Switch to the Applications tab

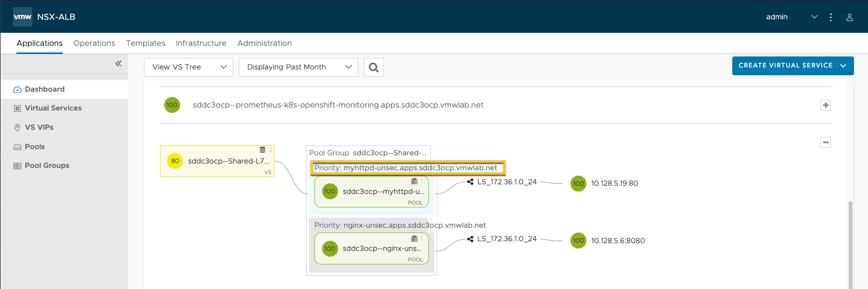pyautogui.click(x=40, y=43)
